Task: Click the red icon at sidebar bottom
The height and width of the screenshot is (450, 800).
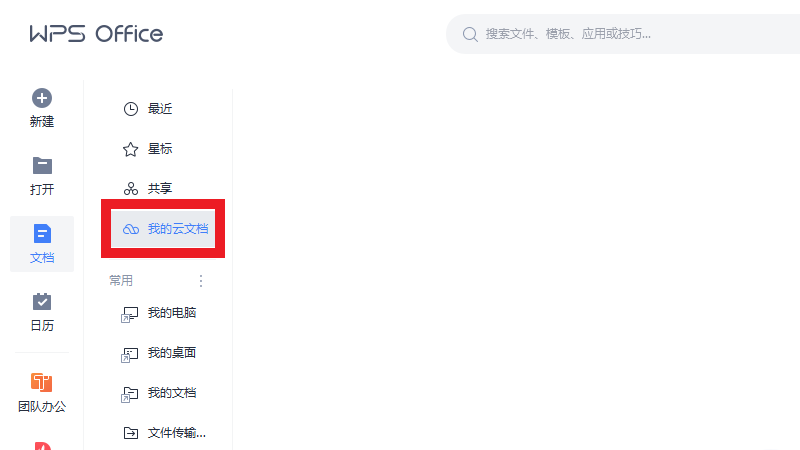Action: tap(42, 446)
